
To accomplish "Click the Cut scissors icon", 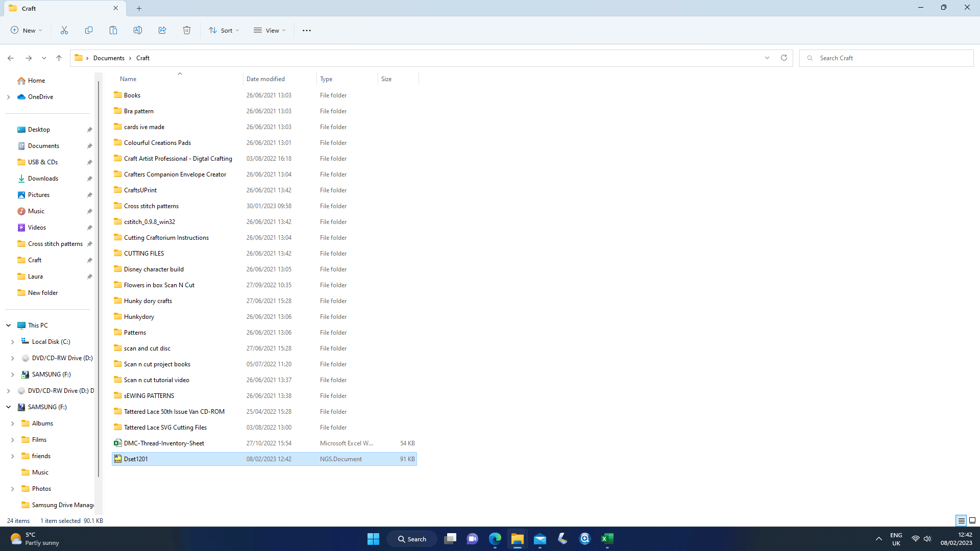I will (64, 31).
